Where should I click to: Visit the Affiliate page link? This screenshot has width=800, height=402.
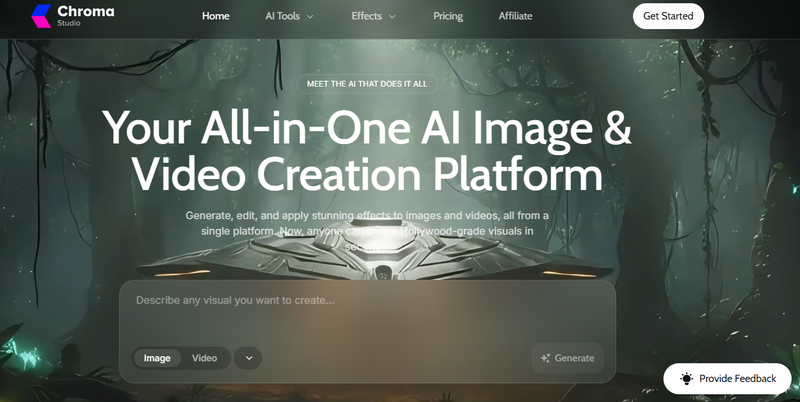click(x=516, y=16)
